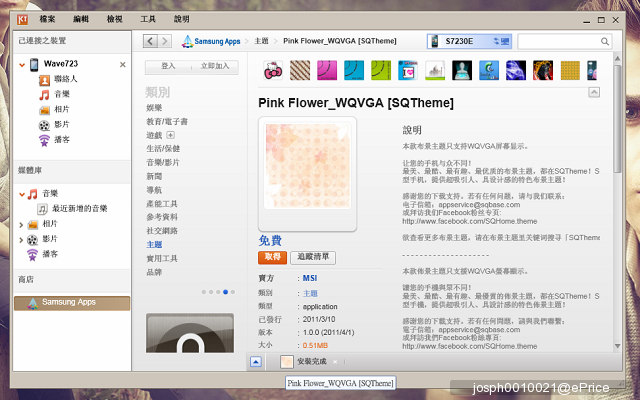
Task: Click the 立即加入 join now button
Action: [x=215, y=66]
